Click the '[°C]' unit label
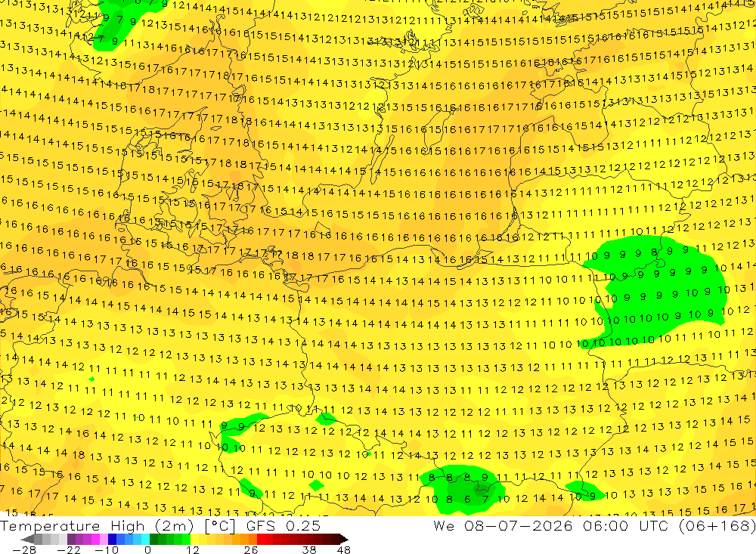Image resolution: width=756 pixels, height=554 pixels. [x=220, y=526]
